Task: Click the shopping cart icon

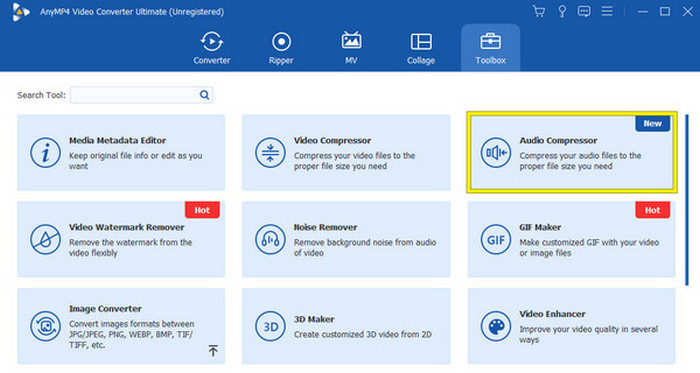Action: pos(539,11)
